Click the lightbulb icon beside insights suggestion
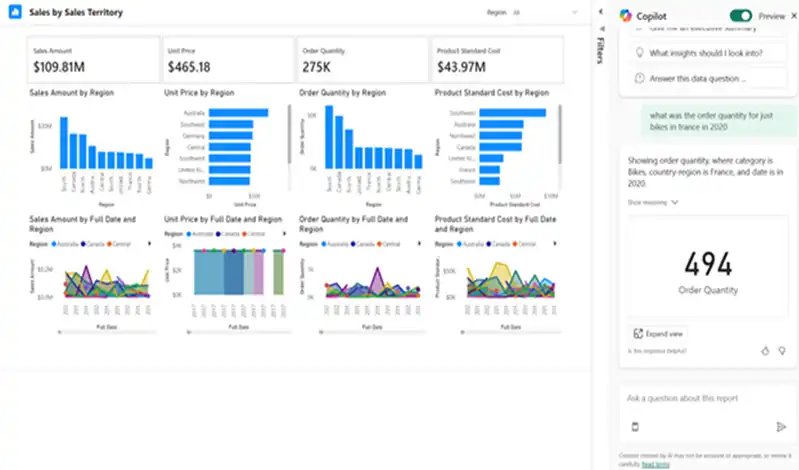799x470 pixels. click(x=640, y=53)
